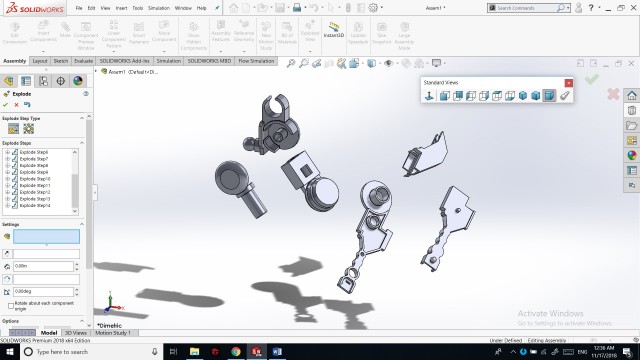Open the Motion Study 1 tab

point(113,333)
